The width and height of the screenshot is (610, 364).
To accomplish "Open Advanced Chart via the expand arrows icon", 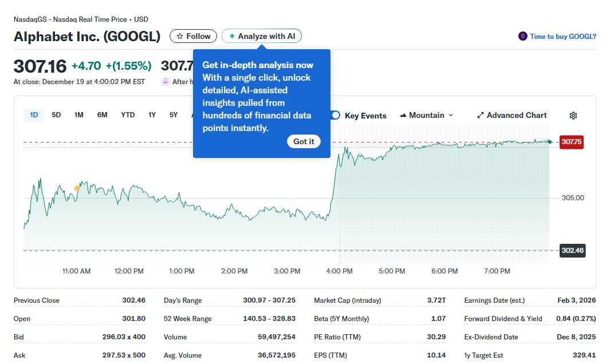I will coord(480,115).
